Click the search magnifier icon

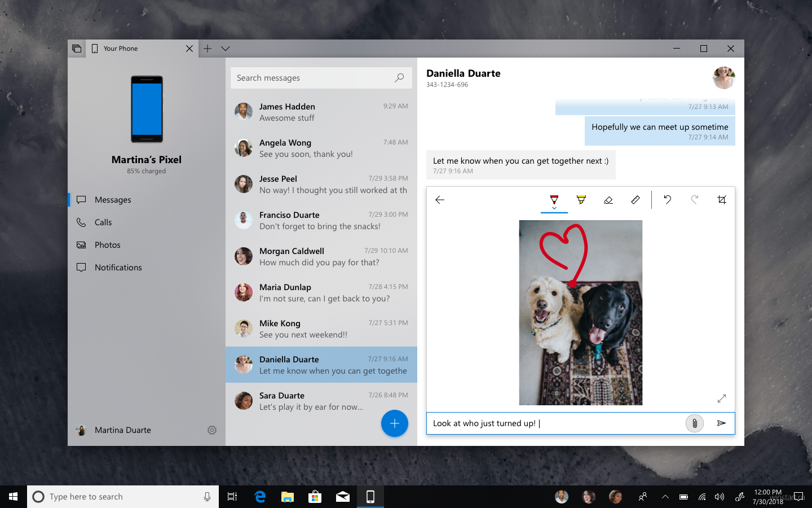[x=399, y=78]
